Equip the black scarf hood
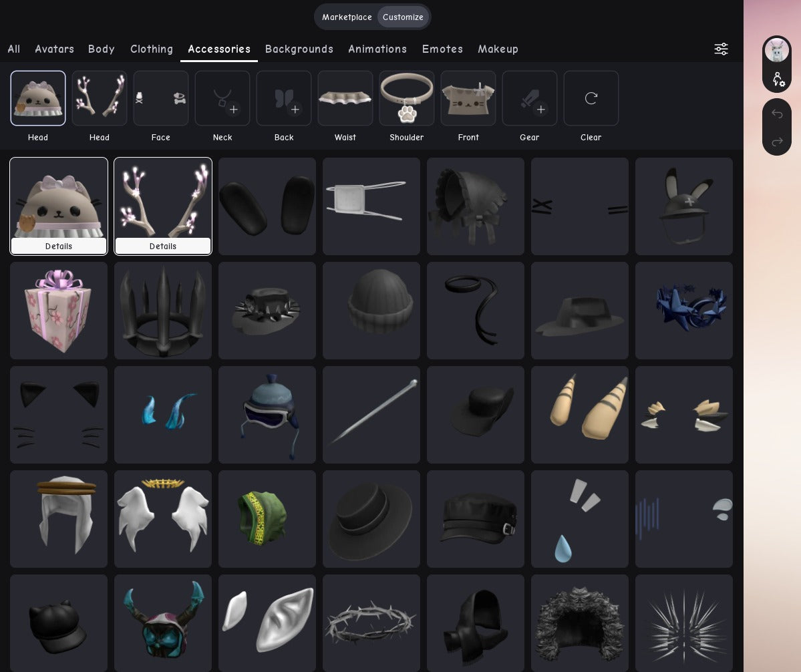 [x=476, y=623]
